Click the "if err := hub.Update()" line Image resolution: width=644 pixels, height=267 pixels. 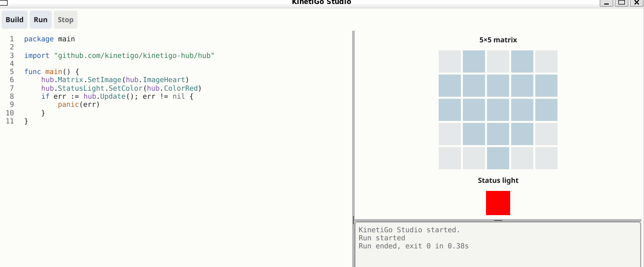tap(117, 96)
